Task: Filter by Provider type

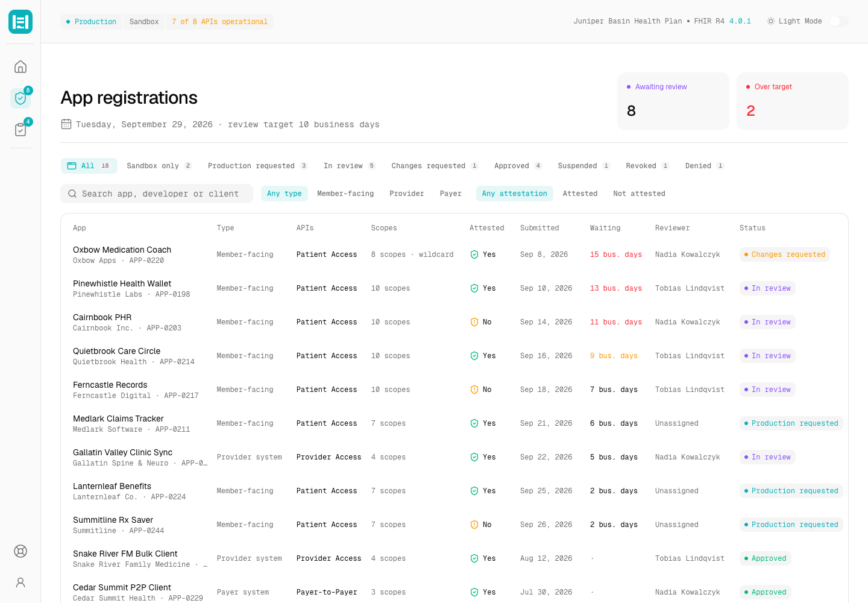Action: coord(407,194)
